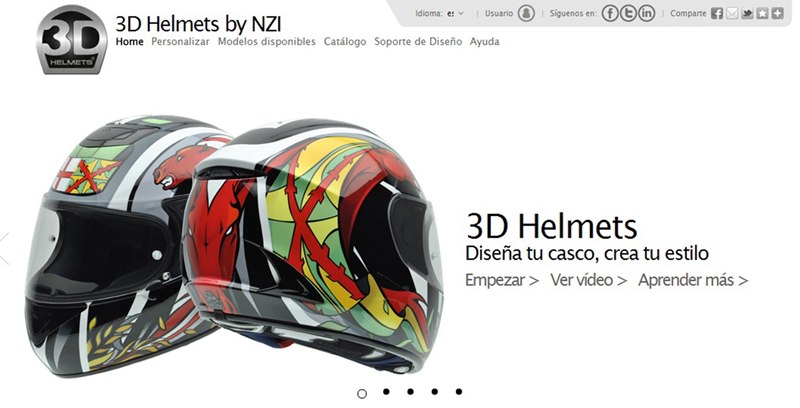The image size is (800, 408).
Task: Open the Personalizar menu item
Action: tap(180, 42)
